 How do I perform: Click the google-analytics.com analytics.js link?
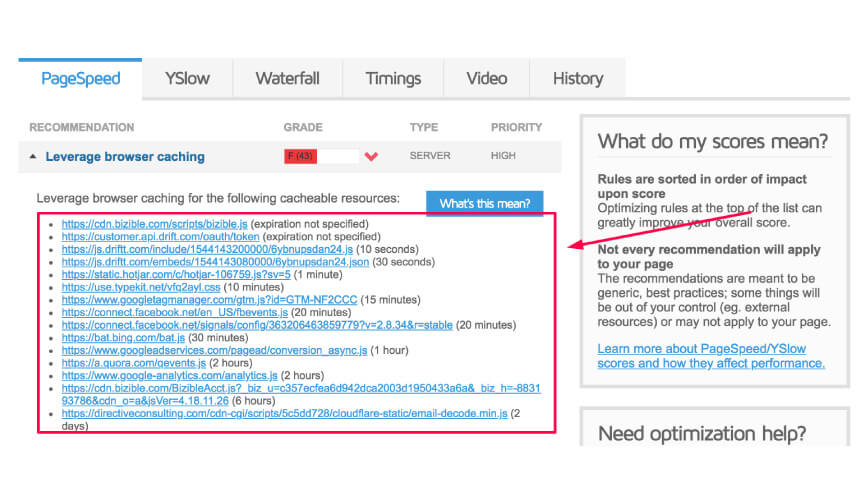tap(169, 375)
